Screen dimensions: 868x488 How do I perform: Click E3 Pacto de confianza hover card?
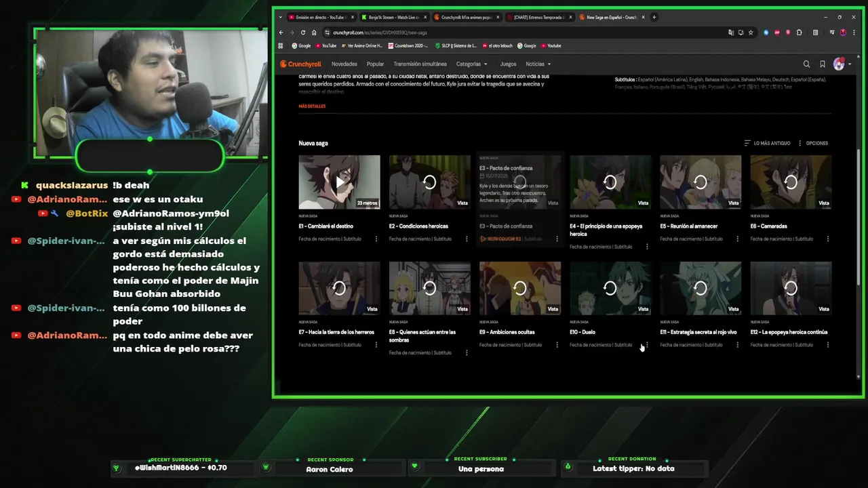pos(520,199)
